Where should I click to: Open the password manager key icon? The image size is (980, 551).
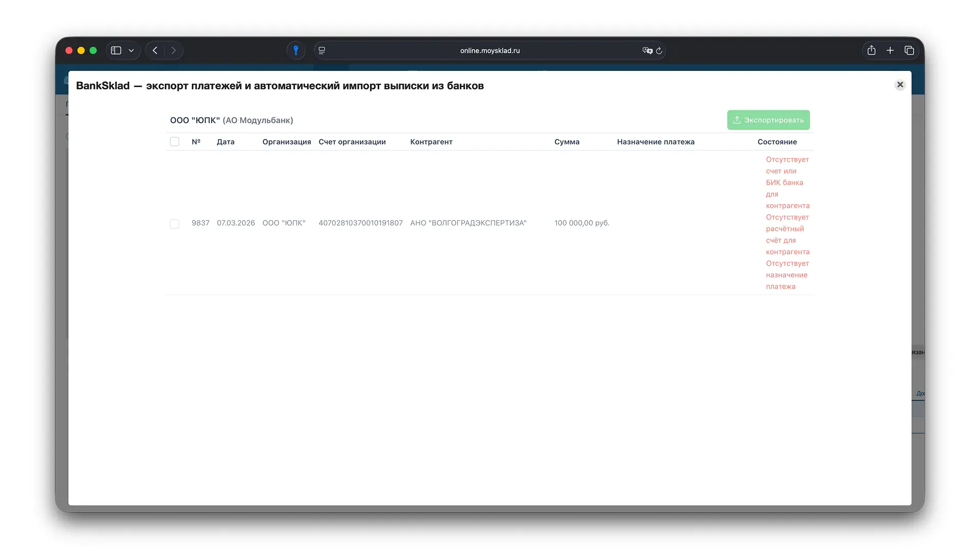coord(296,51)
